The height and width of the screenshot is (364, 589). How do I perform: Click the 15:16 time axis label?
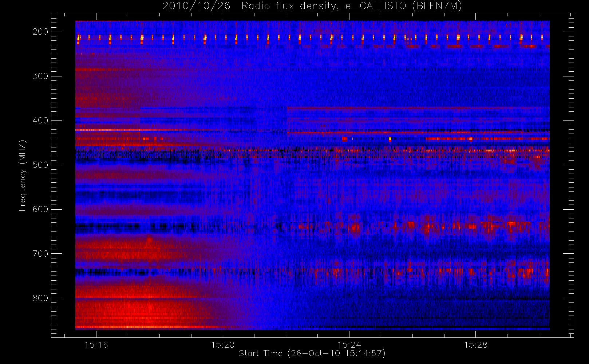(96, 345)
